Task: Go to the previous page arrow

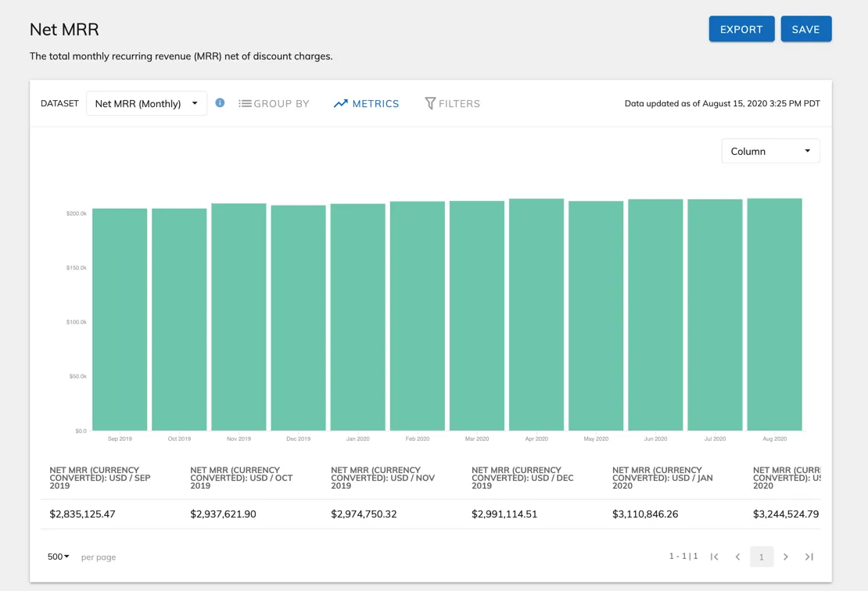Action: [737, 557]
